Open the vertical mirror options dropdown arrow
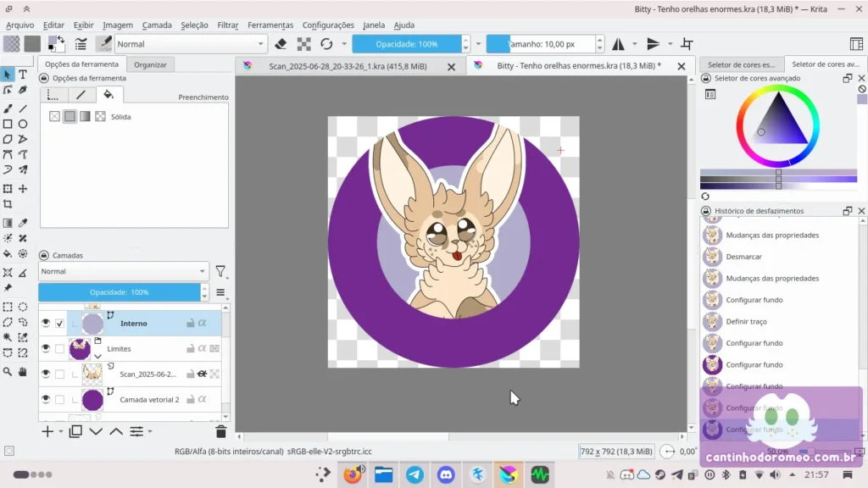 [670, 44]
